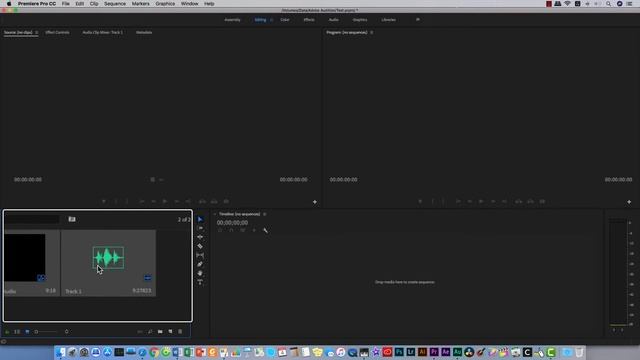Select the Razor tool

coord(200,246)
